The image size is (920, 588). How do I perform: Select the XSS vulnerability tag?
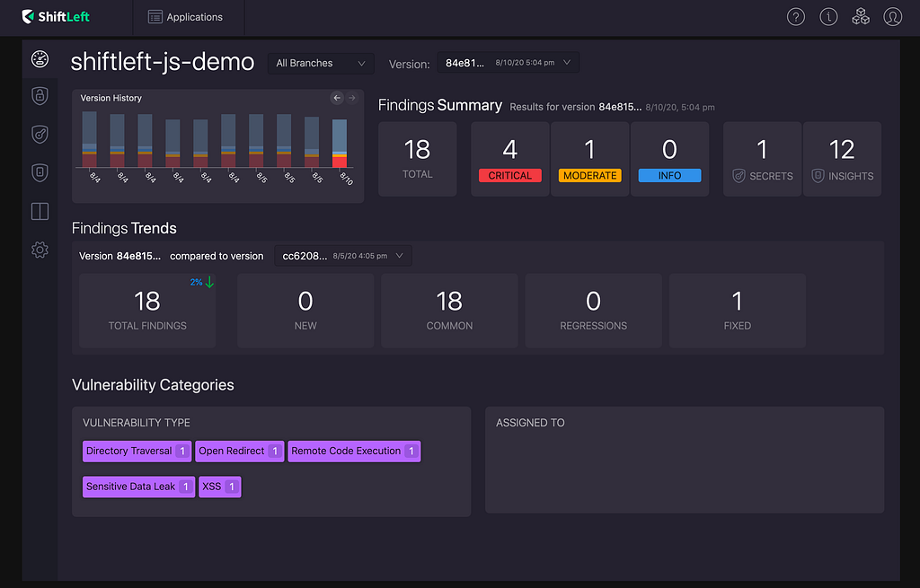point(220,487)
